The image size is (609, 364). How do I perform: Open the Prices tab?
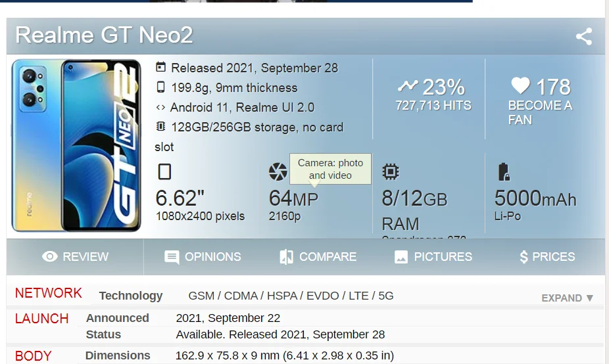[x=547, y=257]
